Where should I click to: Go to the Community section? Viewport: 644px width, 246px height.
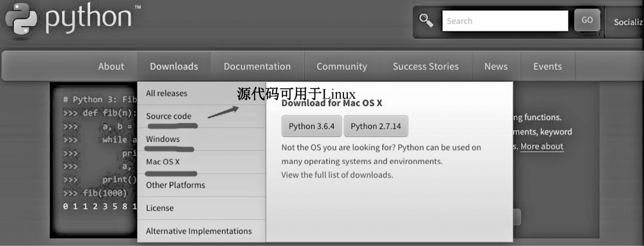(341, 66)
